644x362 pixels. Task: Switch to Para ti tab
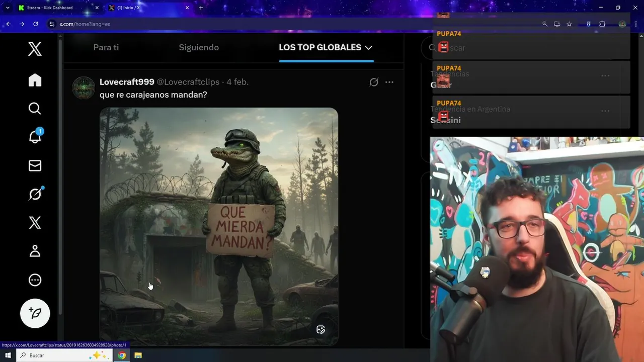(x=106, y=47)
